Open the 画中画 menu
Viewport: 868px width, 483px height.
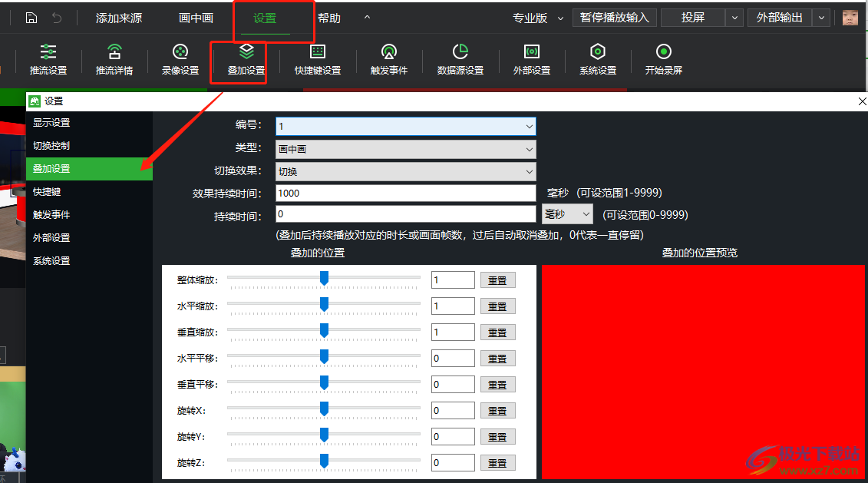coord(196,18)
